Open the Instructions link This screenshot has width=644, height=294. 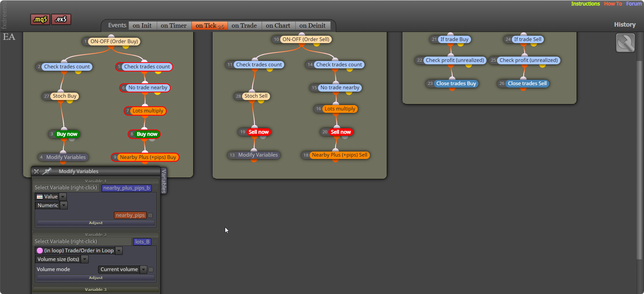(x=585, y=4)
